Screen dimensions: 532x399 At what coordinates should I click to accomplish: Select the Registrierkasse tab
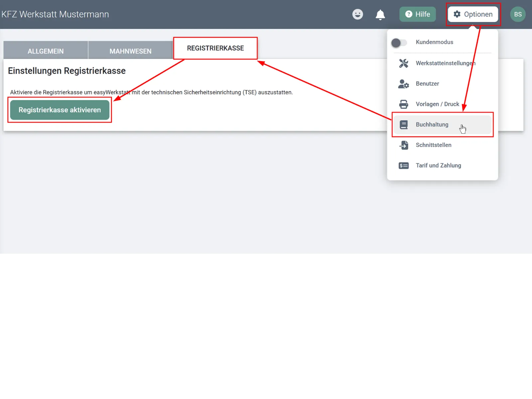pos(215,48)
